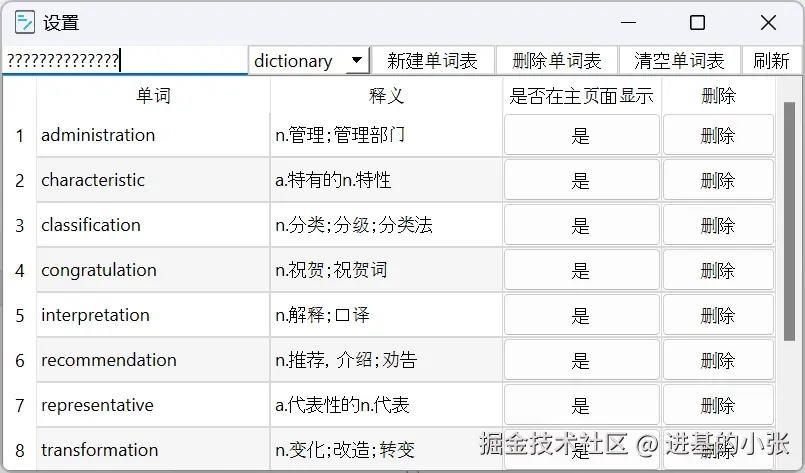Select the word cell transformation
805x473 pixels.
pyautogui.click(x=153, y=449)
